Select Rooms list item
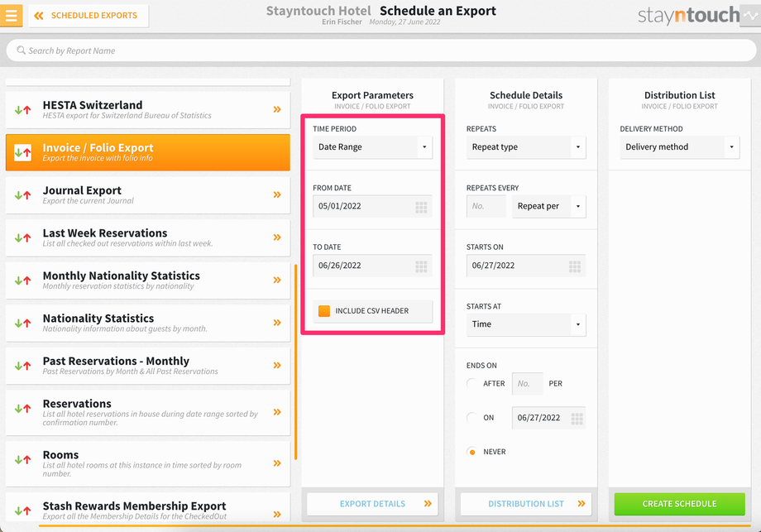Screen dimensions: 761x532 [x=147, y=463]
